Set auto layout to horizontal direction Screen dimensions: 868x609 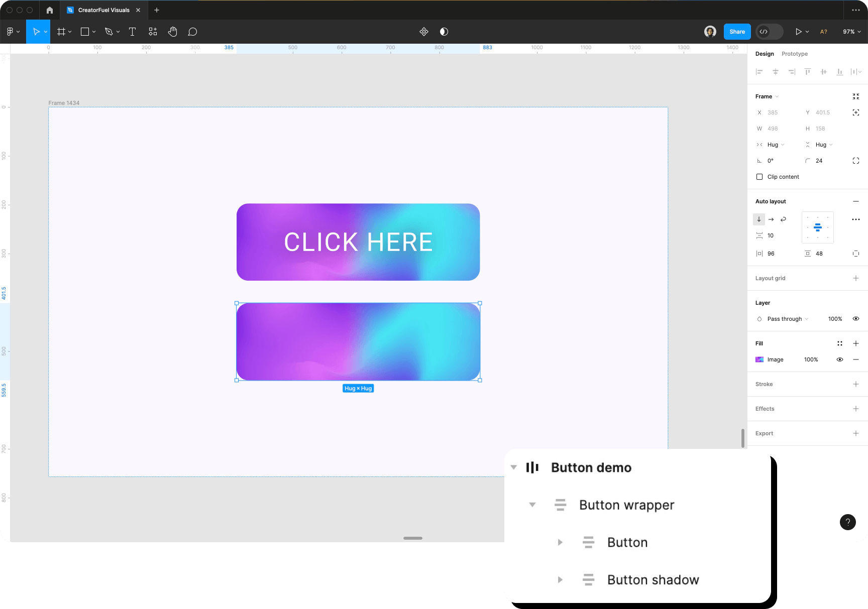point(771,219)
